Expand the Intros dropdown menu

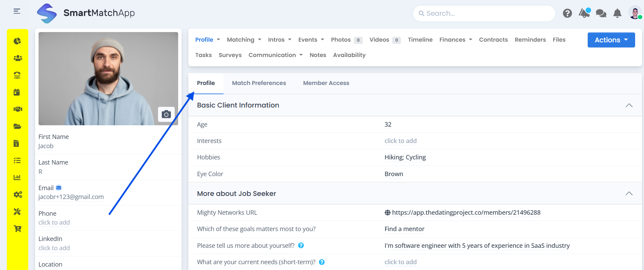point(280,40)
